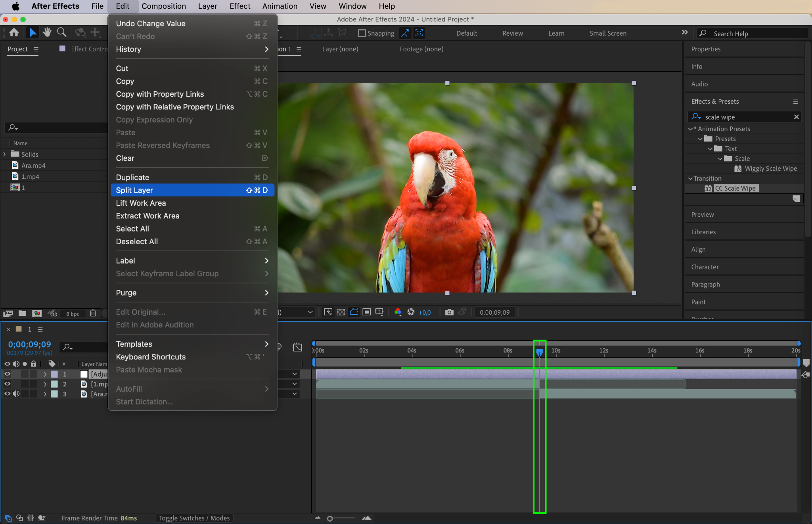Screen dimensions: 812x524
Task: Select the Zoom magnifier tool
Action: [x=61, y=33]
